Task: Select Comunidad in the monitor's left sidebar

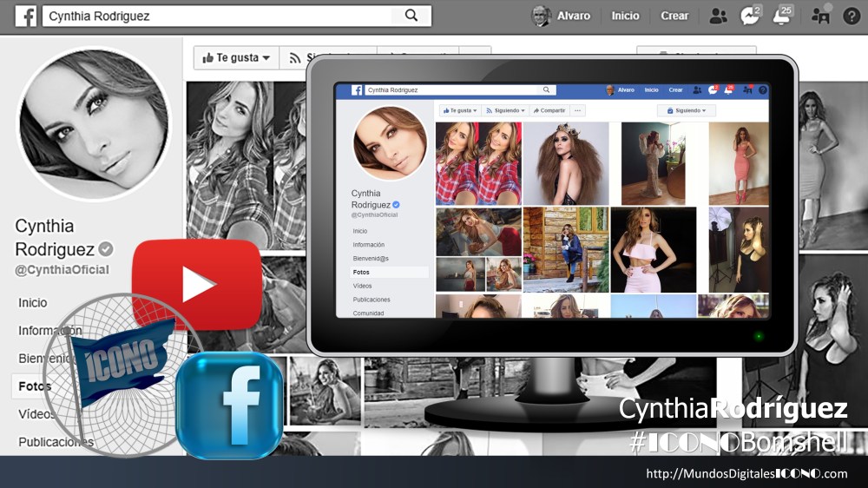Action: point(369,313)
